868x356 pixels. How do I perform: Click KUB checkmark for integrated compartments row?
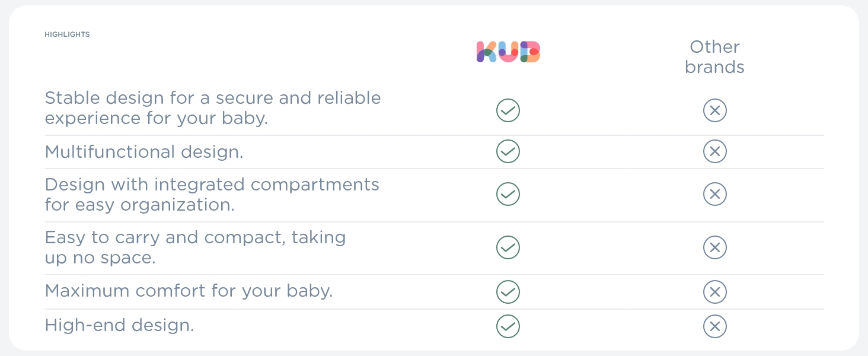pyautogui.click(x=508, y=194)
